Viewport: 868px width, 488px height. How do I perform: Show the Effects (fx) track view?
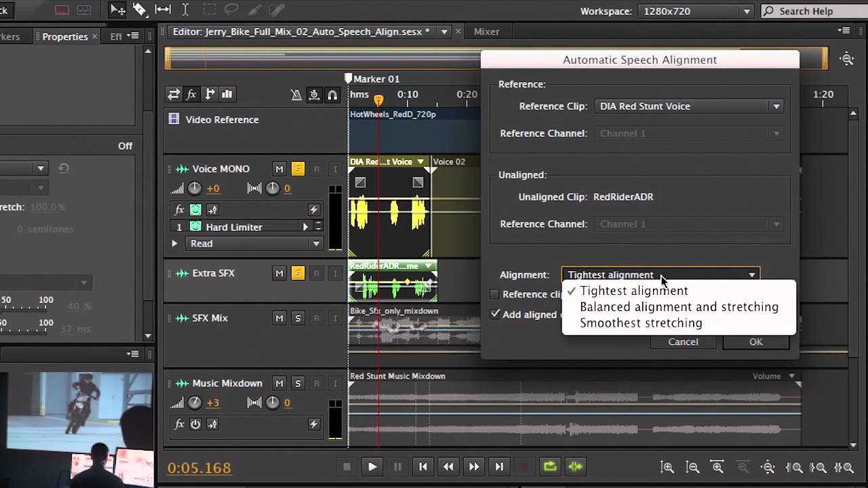[x=192, y=94]
